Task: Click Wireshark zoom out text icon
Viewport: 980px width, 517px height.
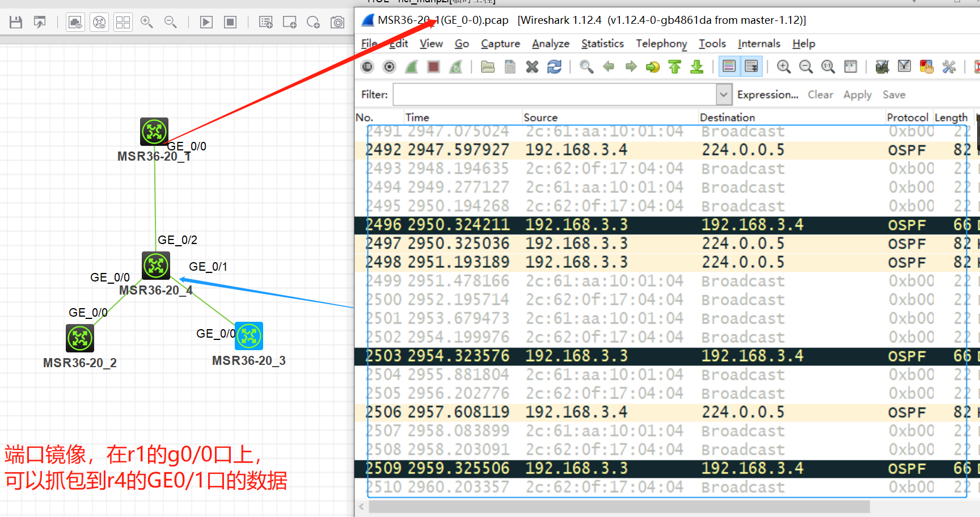Action: (x=806, y=67)
